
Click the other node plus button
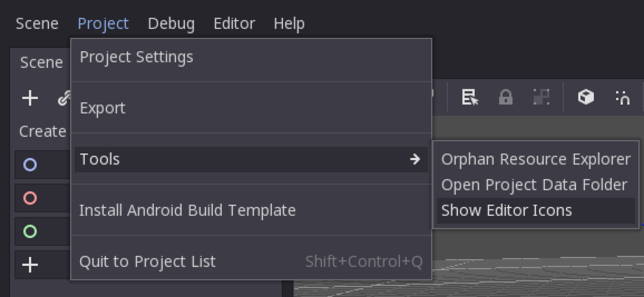[x=30, y=265]
